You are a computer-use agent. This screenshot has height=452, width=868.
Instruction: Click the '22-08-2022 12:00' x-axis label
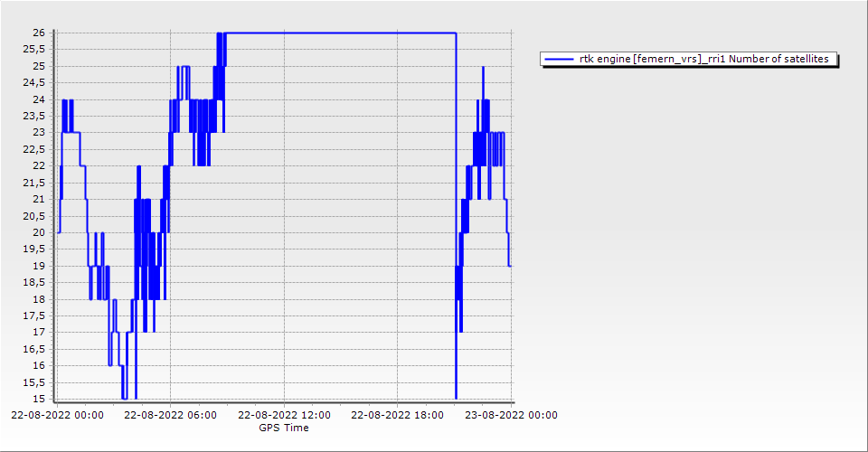pyautogui.click(x=284, y=416)
